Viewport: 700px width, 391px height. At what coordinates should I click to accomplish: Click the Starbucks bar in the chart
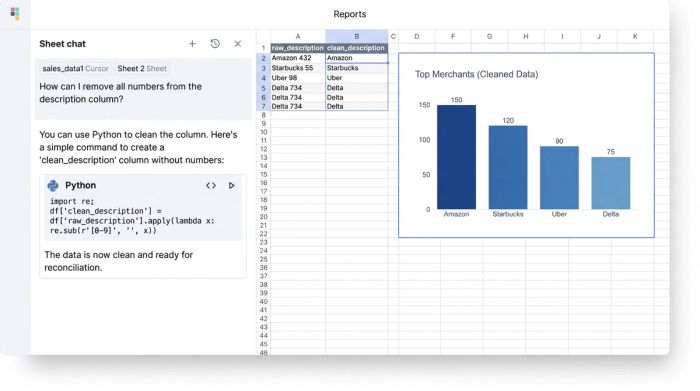[508, 167]
